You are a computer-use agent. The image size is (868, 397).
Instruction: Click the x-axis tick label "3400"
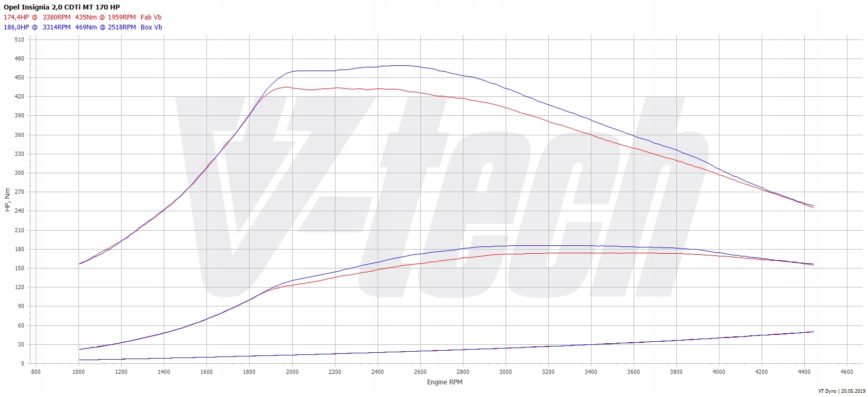[591, 372]
